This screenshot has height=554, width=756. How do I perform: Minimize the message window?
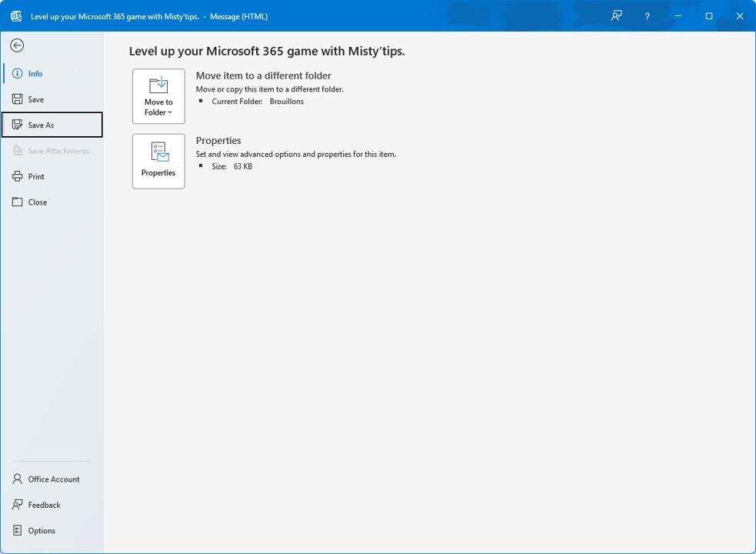[x=678, y=16]
